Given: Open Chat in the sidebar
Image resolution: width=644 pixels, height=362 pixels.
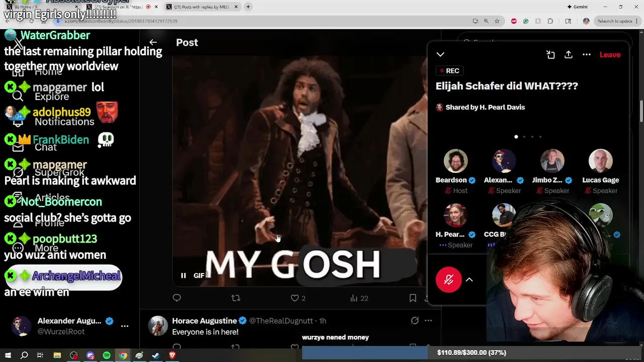Looking at the screenshot, I should [x=35, y=147].
